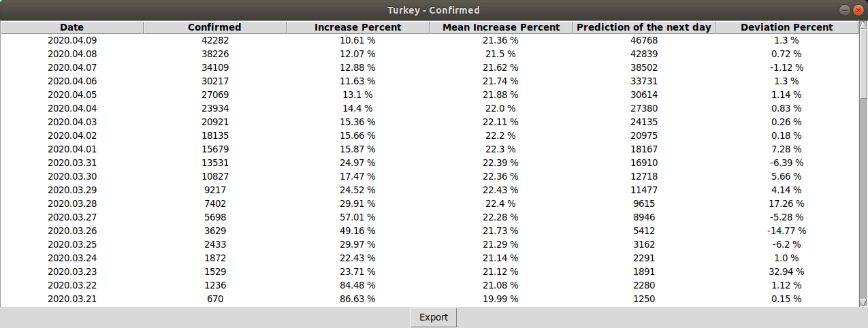This screenshot has width=868, height=328.
Task: Sort by the Date column header
Action: [x=72, y=27]
